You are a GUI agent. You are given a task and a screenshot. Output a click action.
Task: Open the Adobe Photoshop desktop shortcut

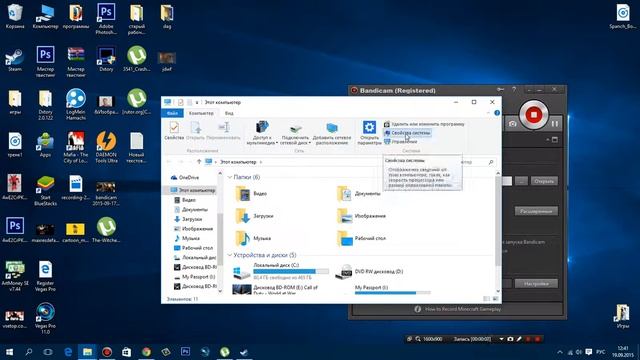coord(106,18)
